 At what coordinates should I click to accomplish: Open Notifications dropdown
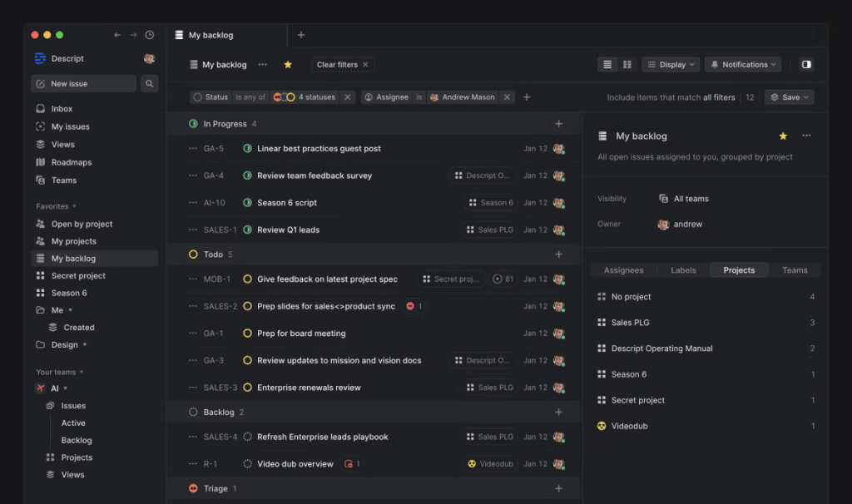743,65
